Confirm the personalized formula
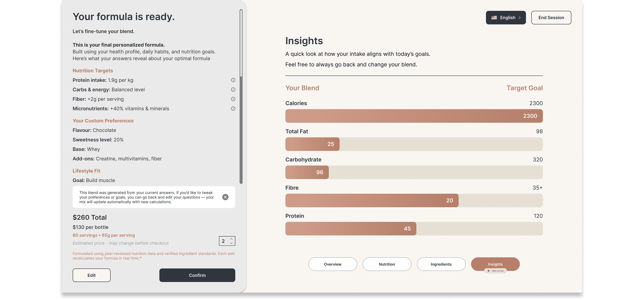Screen dimensions: 644x300 pyautogui.click(x=197, y=275)
